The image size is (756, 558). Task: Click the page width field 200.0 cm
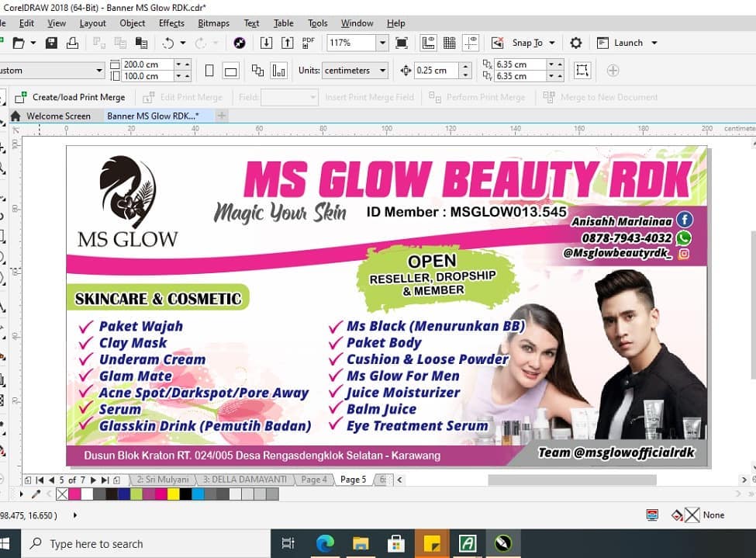[147, 64]
